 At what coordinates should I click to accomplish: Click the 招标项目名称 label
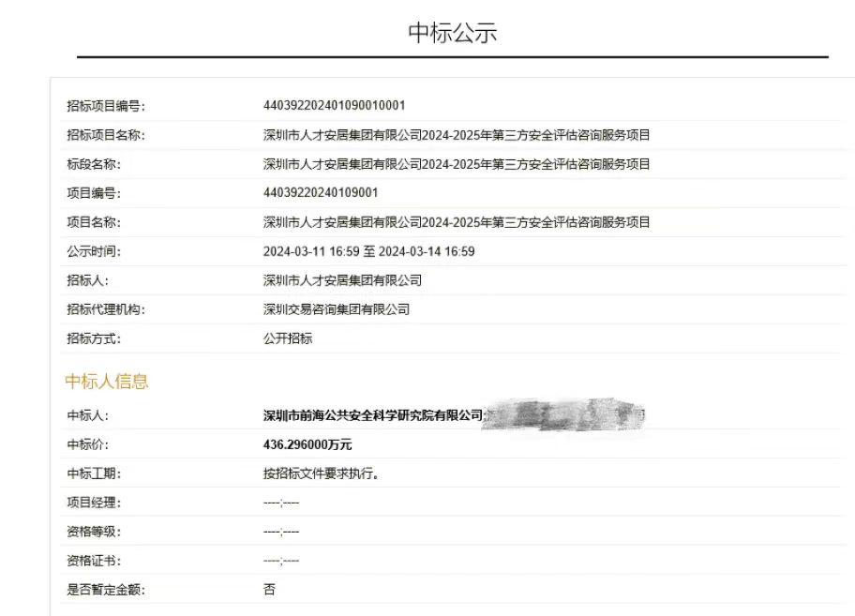106,135
